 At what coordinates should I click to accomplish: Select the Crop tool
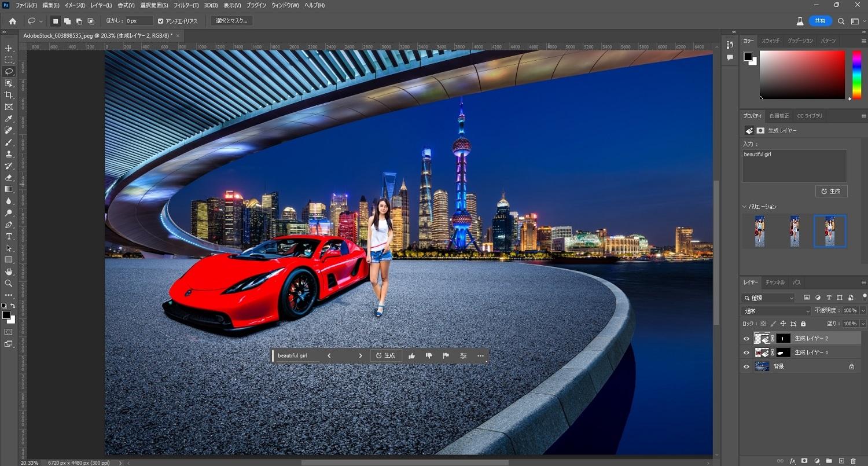(x=9, y=95)
